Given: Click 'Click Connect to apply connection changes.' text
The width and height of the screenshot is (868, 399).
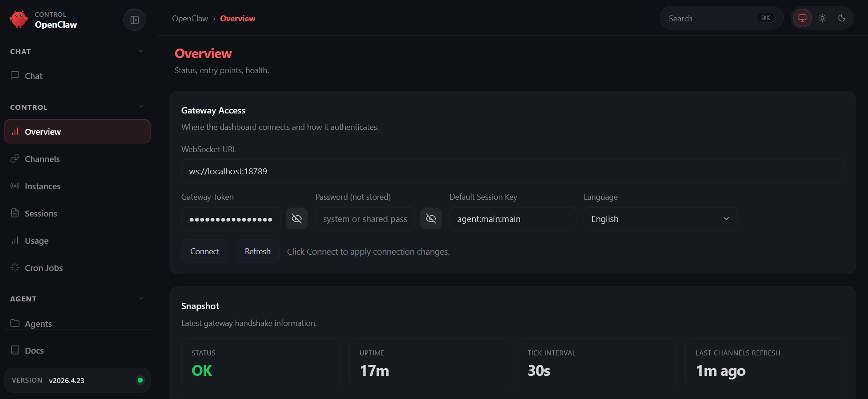Looking at the screenshot, I should 368,251.
